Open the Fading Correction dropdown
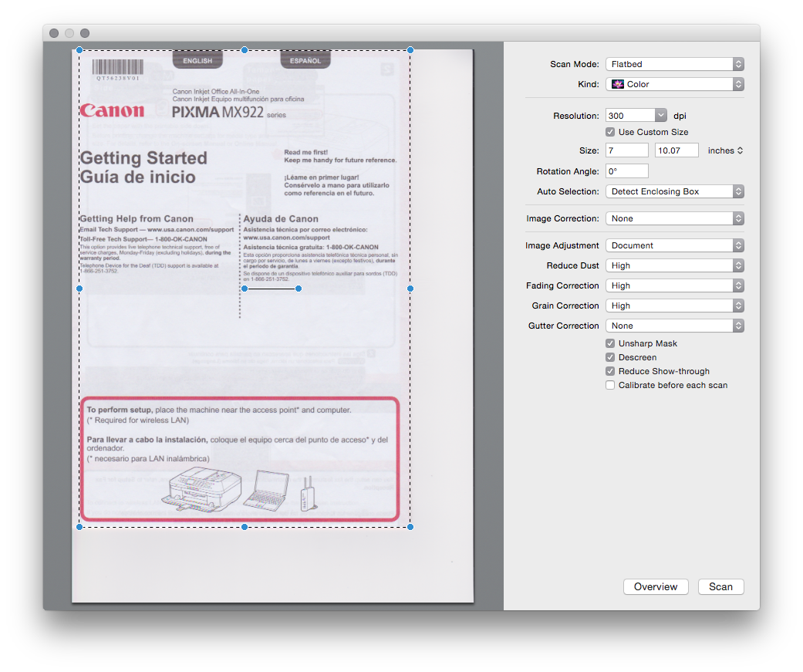This screenshot has width=803, height=672. [674, 285]
